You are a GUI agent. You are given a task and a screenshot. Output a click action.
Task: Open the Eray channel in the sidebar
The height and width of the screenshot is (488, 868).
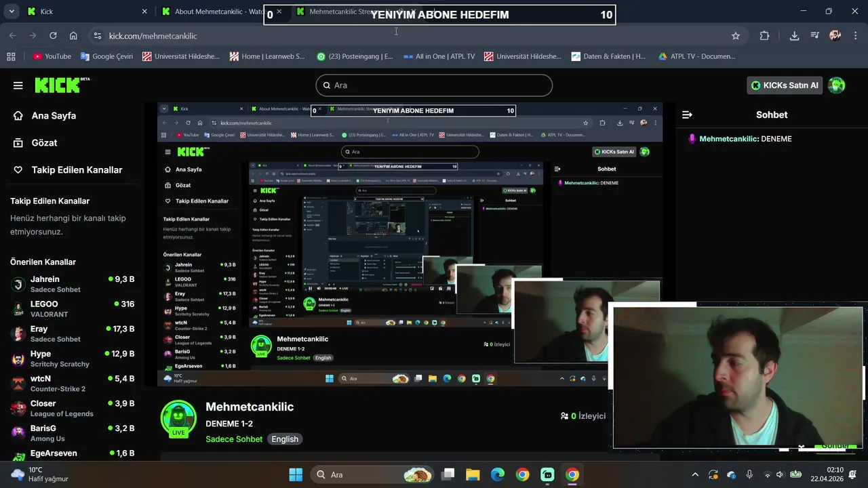click(73, 333)
